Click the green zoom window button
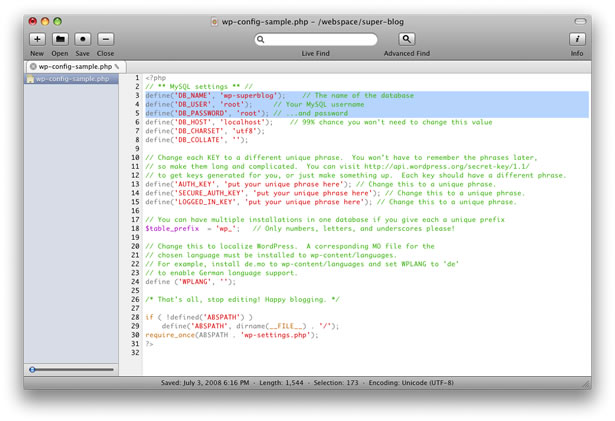The image size is (615, 421). point(58,21)
